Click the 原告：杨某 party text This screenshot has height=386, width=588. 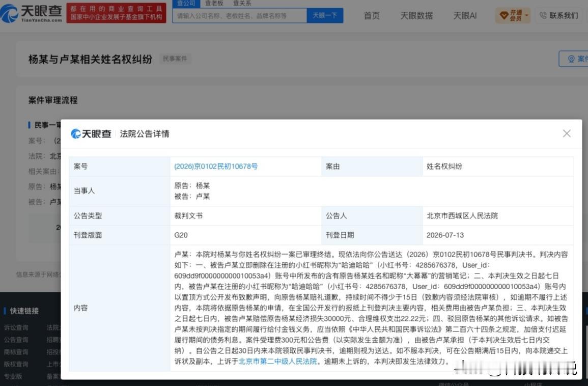(x=192, y=185)
